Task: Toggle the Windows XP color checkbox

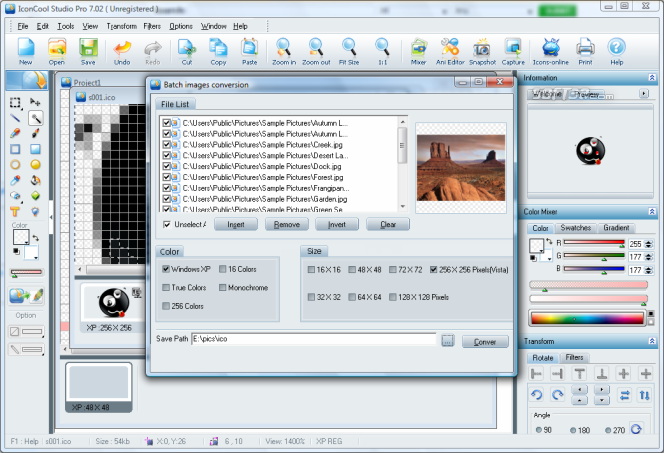Action: (x=166, y=269)
